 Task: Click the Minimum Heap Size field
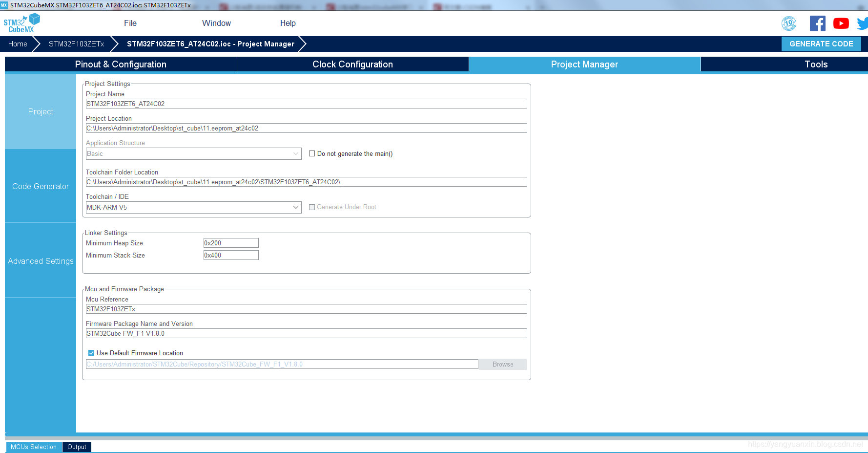click(x=231, y=243)
